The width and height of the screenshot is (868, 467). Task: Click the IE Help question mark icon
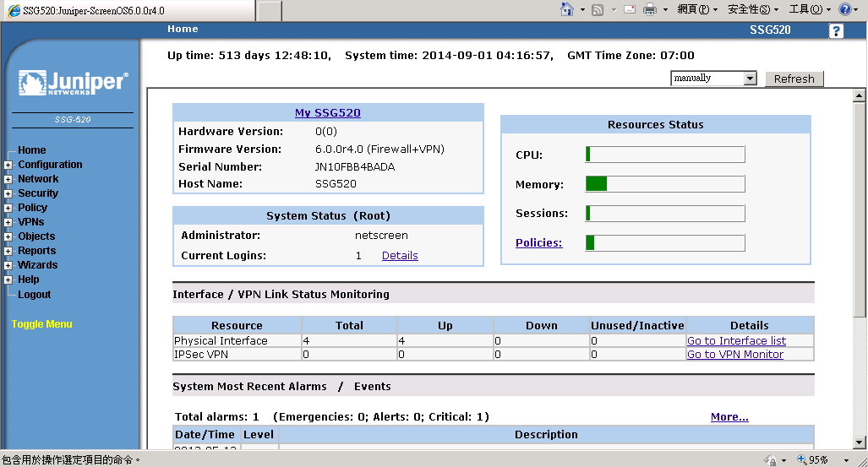tap(844, 9)
